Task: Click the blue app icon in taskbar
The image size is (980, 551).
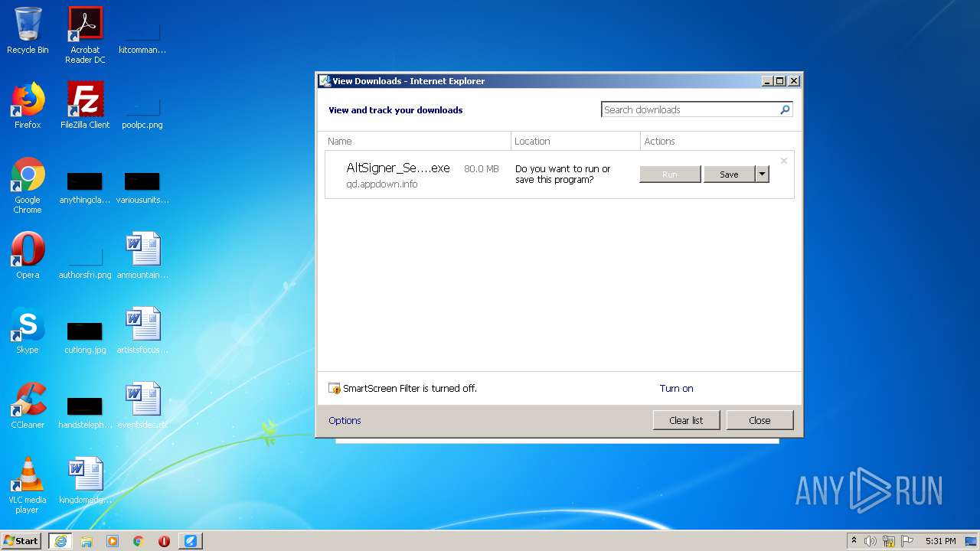Action: (x=191, y=541)
